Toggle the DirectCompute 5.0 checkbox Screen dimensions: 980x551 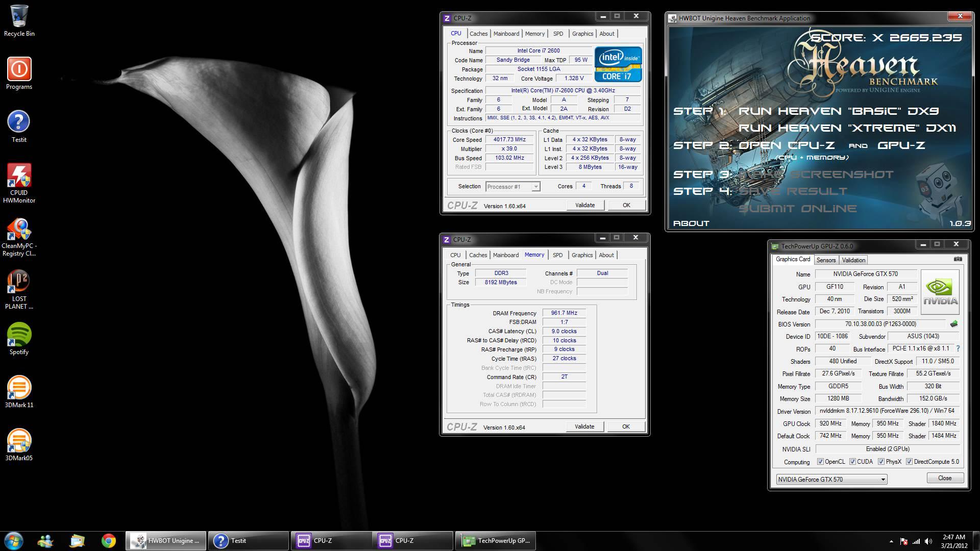(x=909, y=462)
